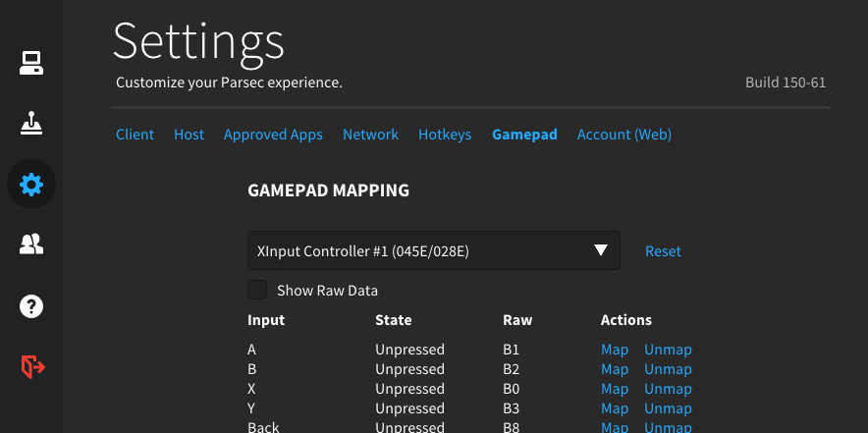Image resolution: width=868 pixels, height=433 pixels.
Task: Open the Arcade joystick icon
Action: pos(31,124)
